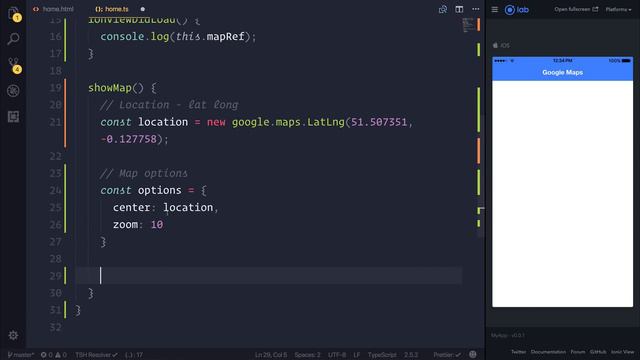This screenshot has height=360, width=640.
Task: Open the GitHub link
Action: [x=598, y=352]
